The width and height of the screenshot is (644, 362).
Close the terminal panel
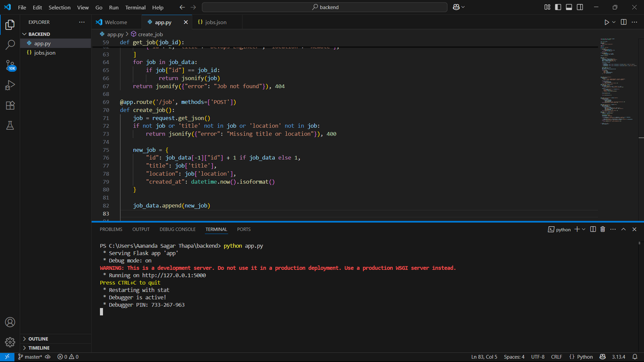tap(634, 229)
